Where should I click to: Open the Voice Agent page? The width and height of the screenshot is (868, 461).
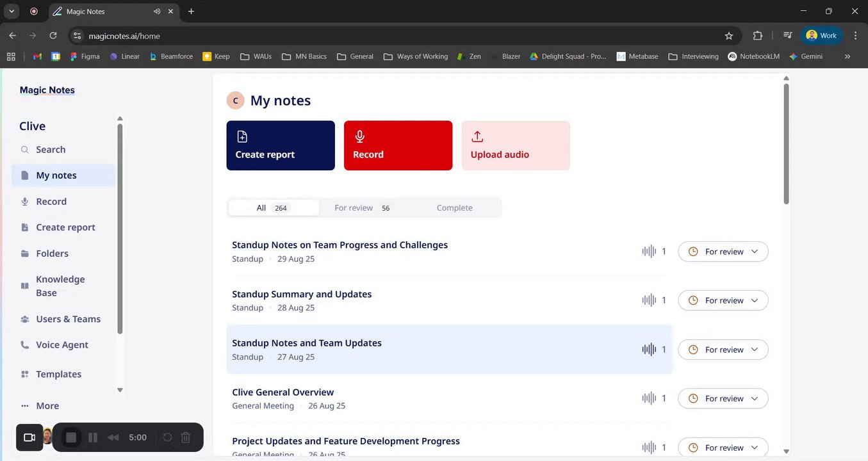point(62,345)
